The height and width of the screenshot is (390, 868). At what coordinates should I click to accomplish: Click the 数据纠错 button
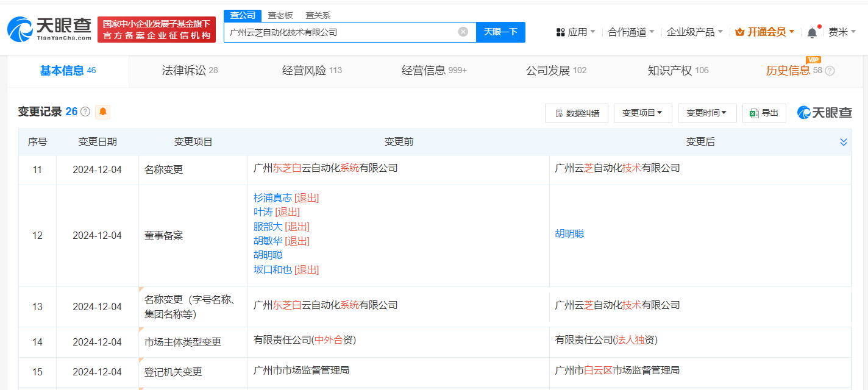tap(577, 113)
